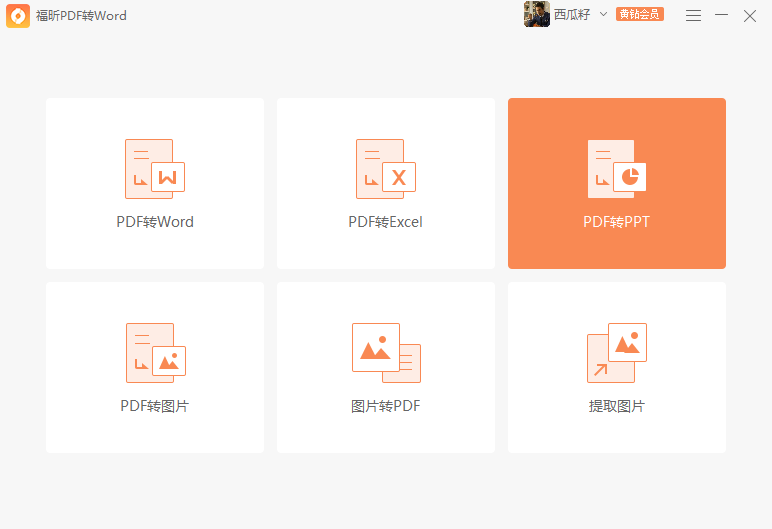
Task: Expand the dropdown arrow beside 西瓜籽
Action: point(603,15)
